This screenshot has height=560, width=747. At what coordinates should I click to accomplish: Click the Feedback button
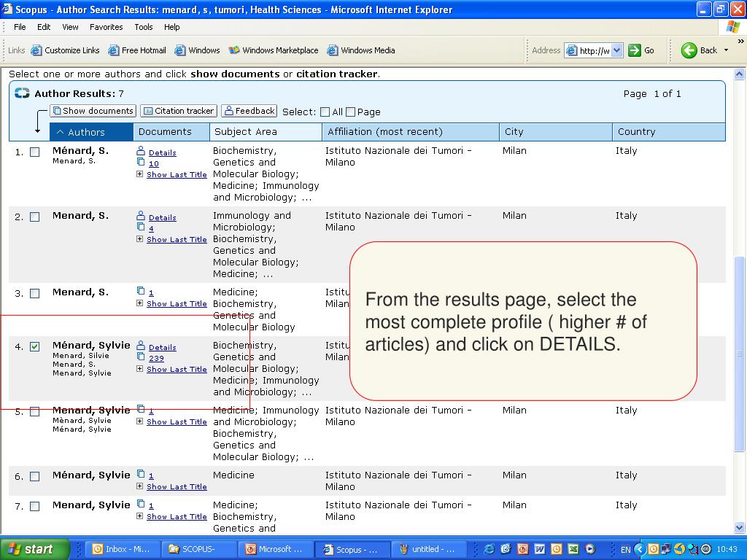[249, 111]
